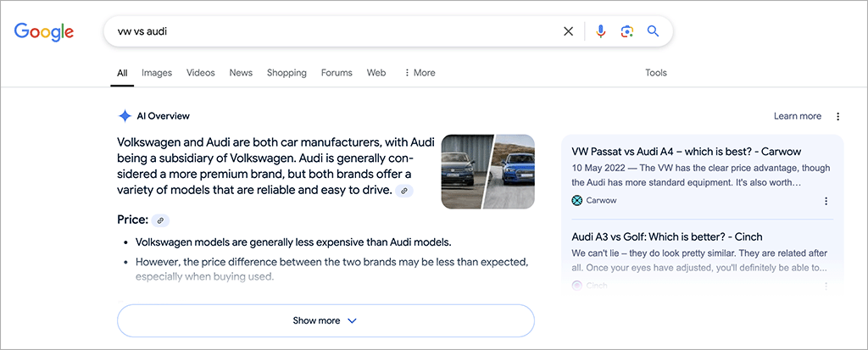This screenshot has height=350, width=868.
Task: Open VW Passat vs Audi A4 Carwow result
Action: coord(686,152)
